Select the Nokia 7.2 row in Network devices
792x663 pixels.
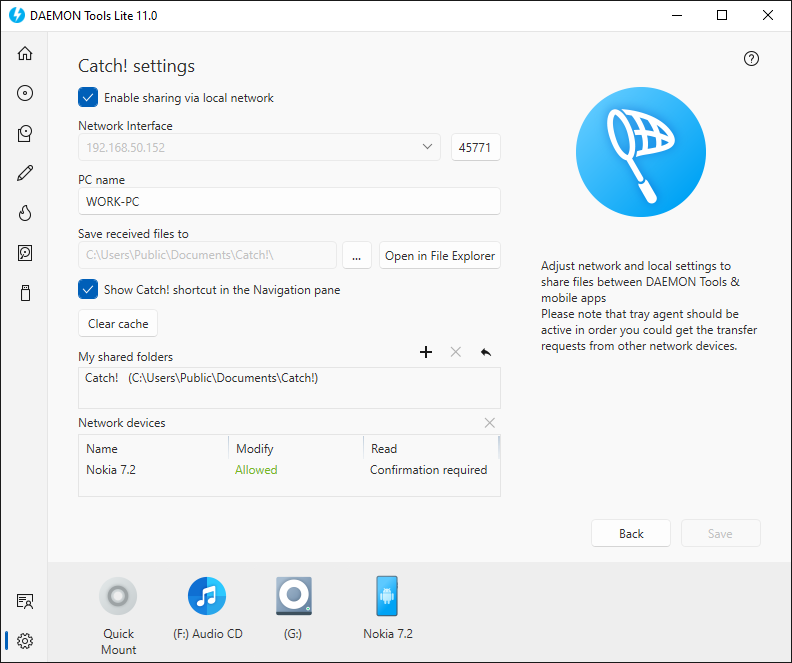coord(289,470)
